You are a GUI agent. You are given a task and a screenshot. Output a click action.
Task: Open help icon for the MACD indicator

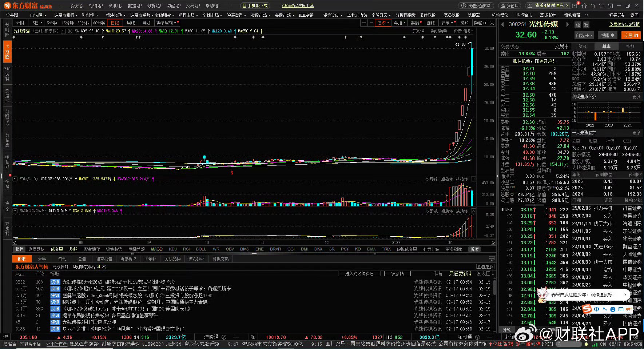(x=15, y=211)
